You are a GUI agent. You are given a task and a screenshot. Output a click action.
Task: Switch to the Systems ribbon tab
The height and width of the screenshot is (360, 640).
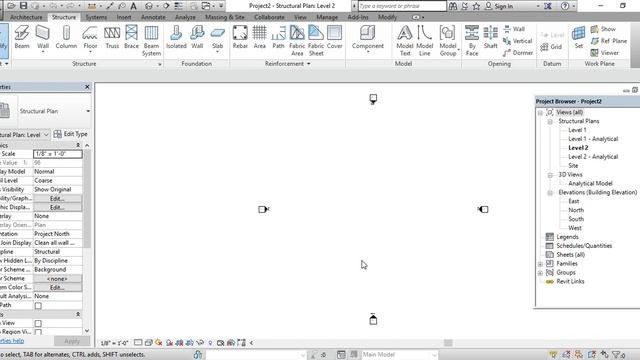[96, 17]
